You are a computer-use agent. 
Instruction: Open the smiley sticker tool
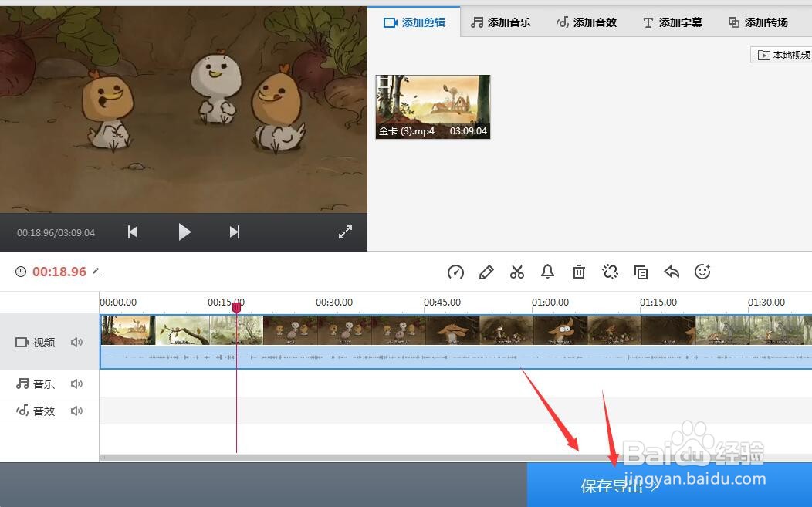[x=702, y=272]
